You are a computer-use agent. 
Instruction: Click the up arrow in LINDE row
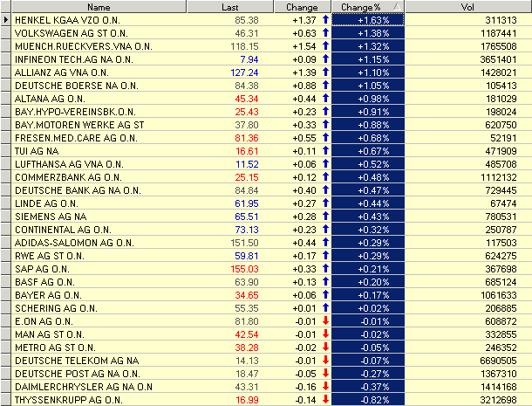tap(325, 203)
